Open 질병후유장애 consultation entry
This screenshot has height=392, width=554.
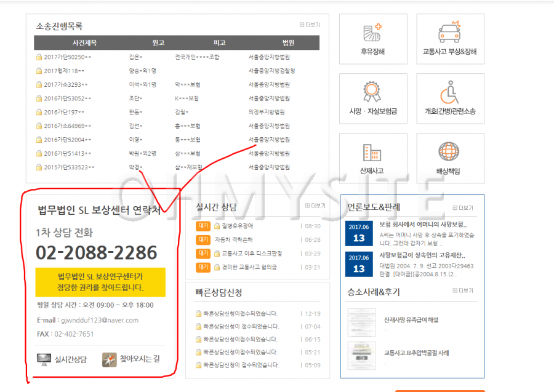(x=233, y=226)
